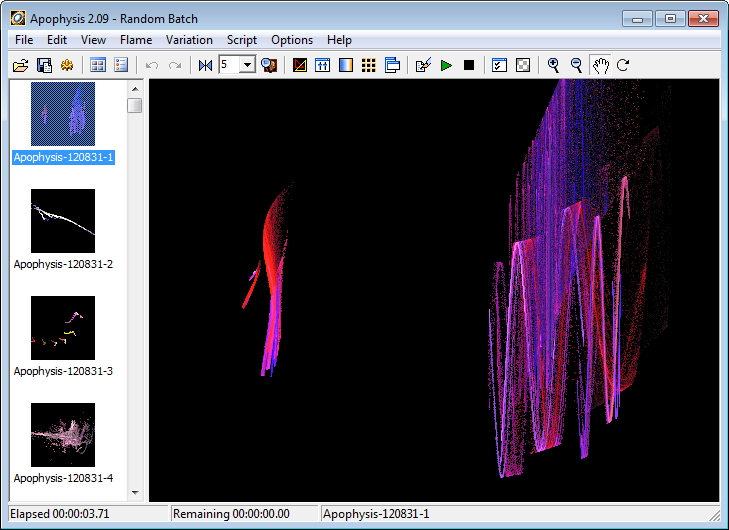
Task: Open the fullscreen preview icon
Action: click(x=269, y=65)
